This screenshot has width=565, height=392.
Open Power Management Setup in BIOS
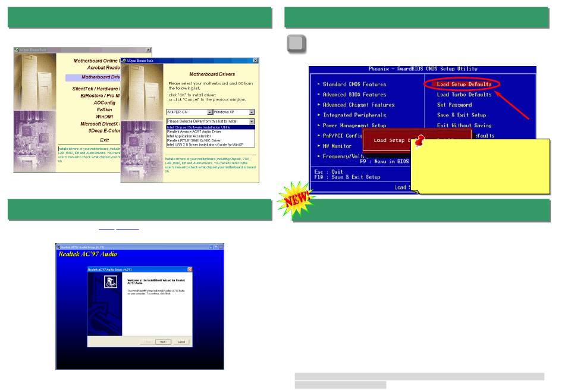pos(354,126)
